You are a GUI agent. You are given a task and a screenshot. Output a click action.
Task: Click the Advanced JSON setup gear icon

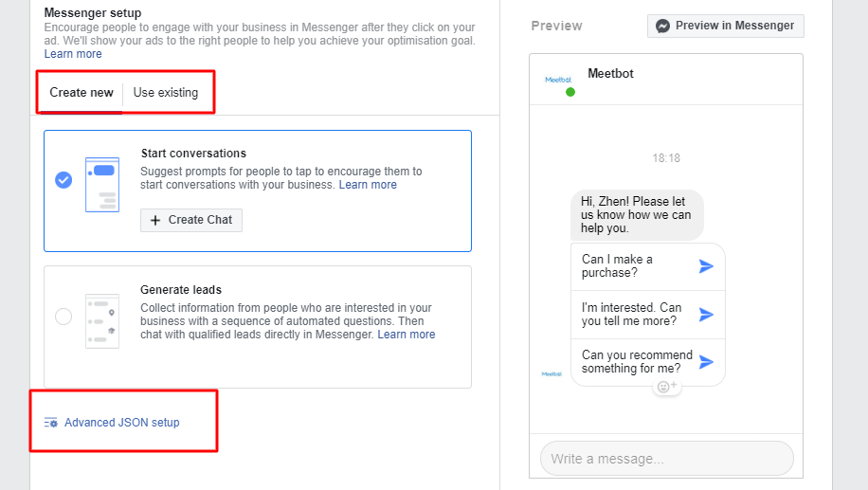(x=51, y=423)
